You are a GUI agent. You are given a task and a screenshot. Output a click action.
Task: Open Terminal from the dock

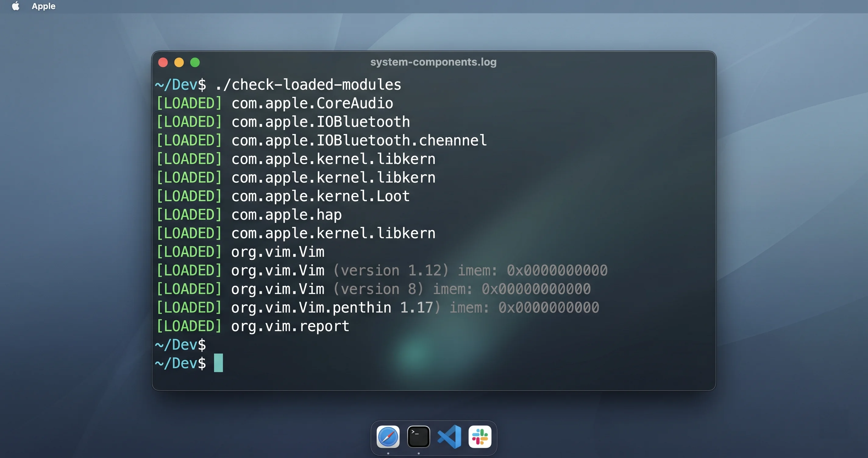coord(418,437)
